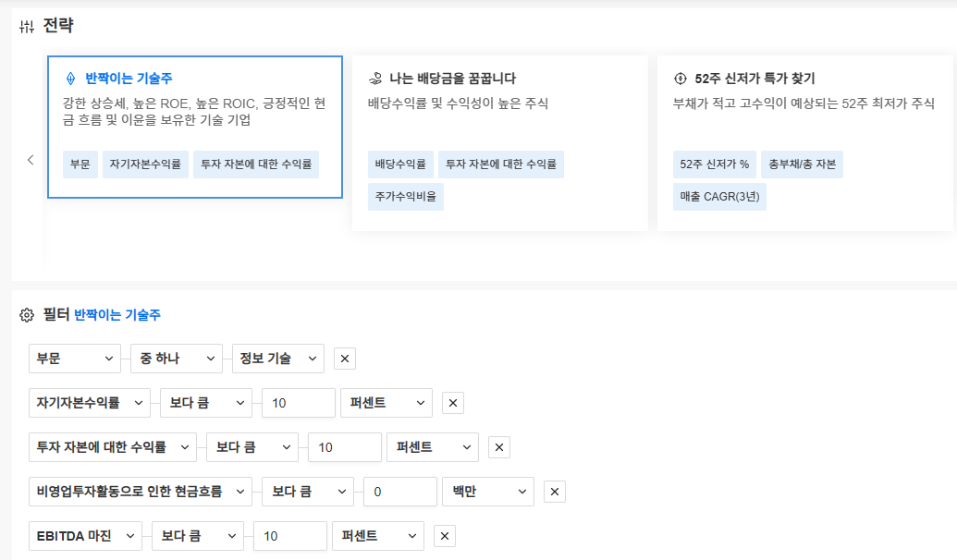This screenshot has height=560, width=957.
Task: Click value field in EBITDA 마진 row
Action: [290, 536]
